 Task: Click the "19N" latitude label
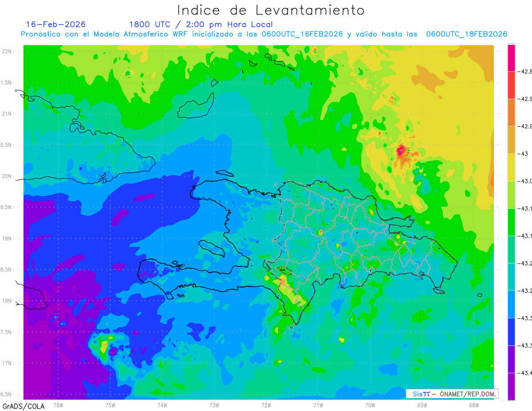(7, 238)
